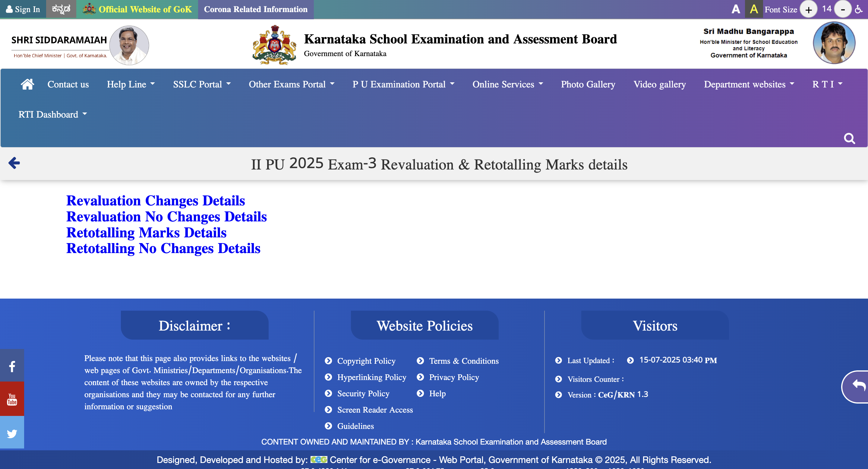
Task: Expand the P U Examination Portal dropdown
Action: (x=403, y=84)
